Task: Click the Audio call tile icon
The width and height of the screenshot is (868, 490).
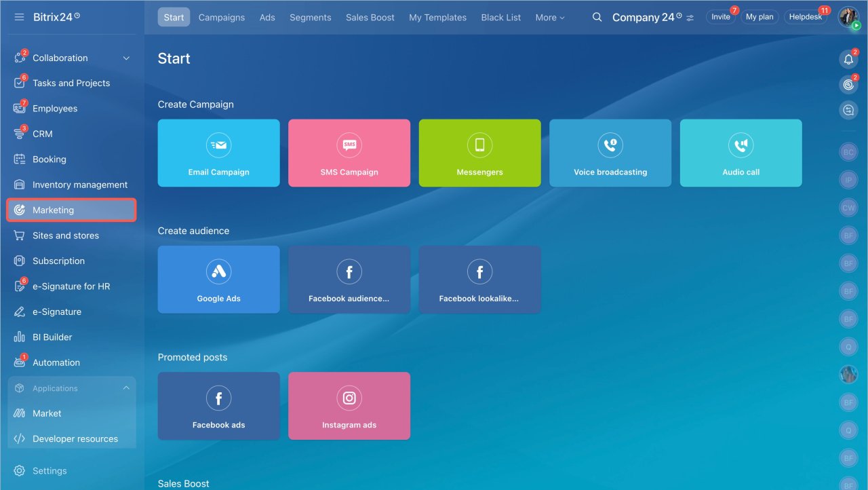Action: click(741, 145)
